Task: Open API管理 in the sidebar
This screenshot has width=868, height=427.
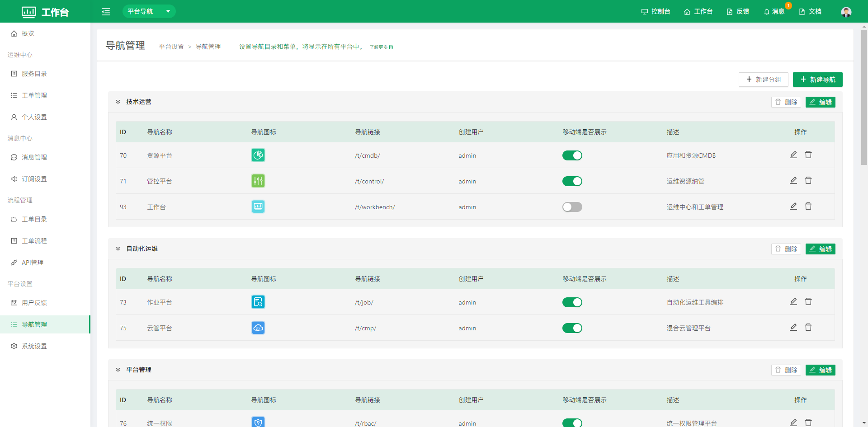Action: (45, 263)
